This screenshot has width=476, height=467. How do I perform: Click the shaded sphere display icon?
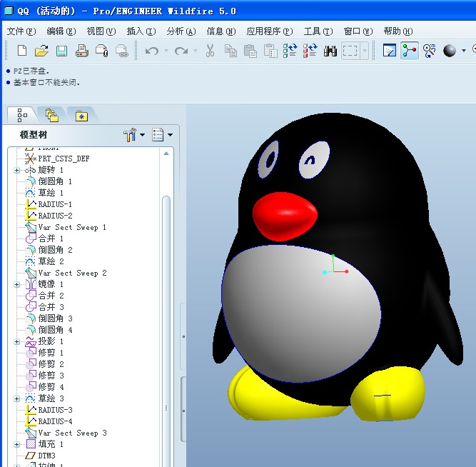click(x=450, y=51)
